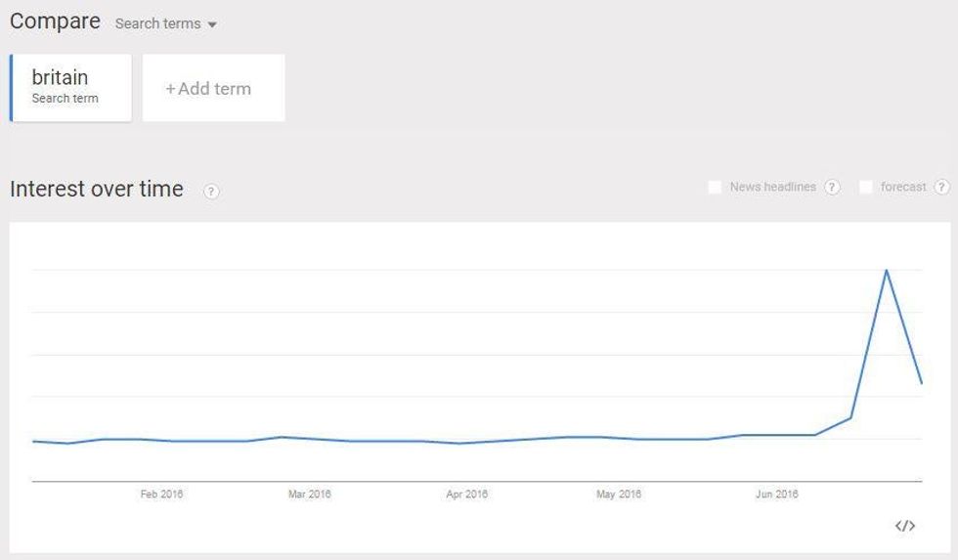The image size is (958, 560).
Task: Click the Add term box
Action: [213, 88]
